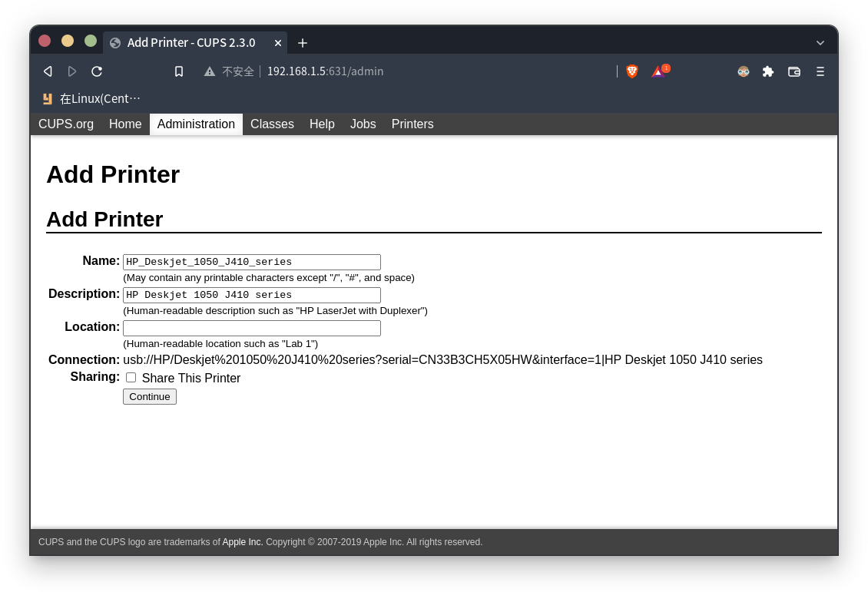Open the Extensions puzzle icon

click(x=768, y=71)
